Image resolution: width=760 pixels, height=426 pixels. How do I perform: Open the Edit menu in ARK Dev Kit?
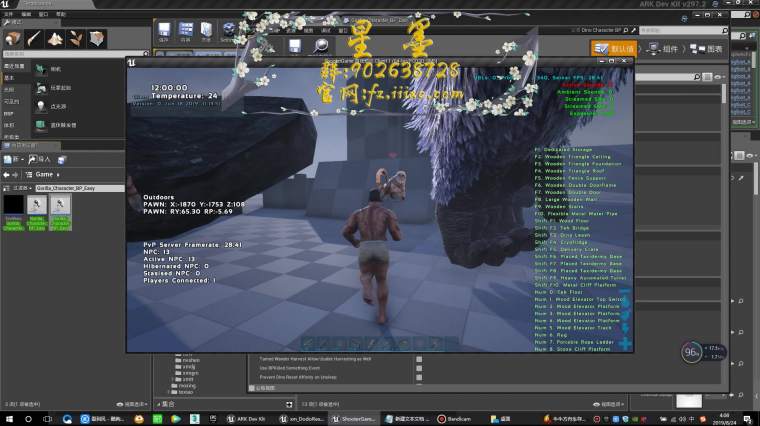coord(26,14)
